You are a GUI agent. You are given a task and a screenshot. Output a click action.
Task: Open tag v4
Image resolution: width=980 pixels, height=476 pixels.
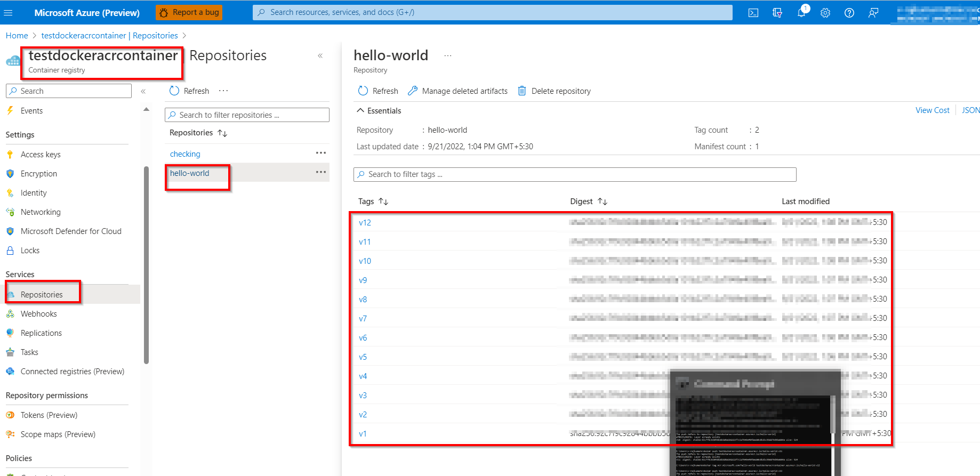click(363, 376)
